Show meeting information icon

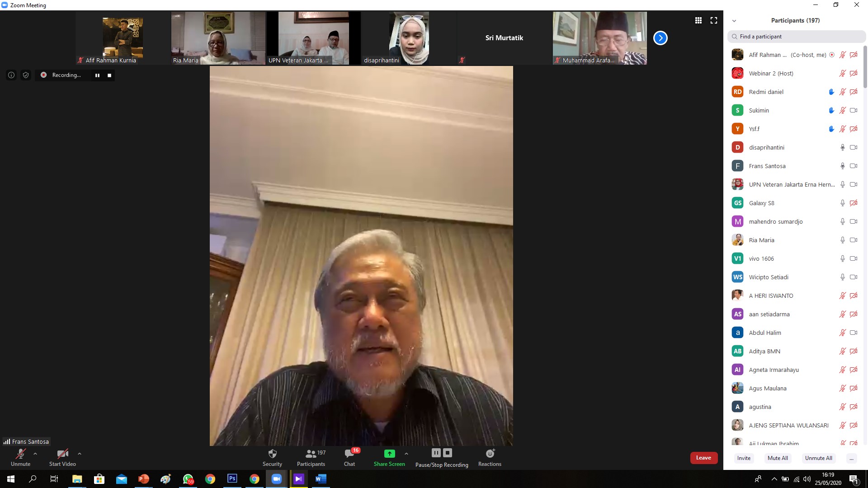pos(11,75)
